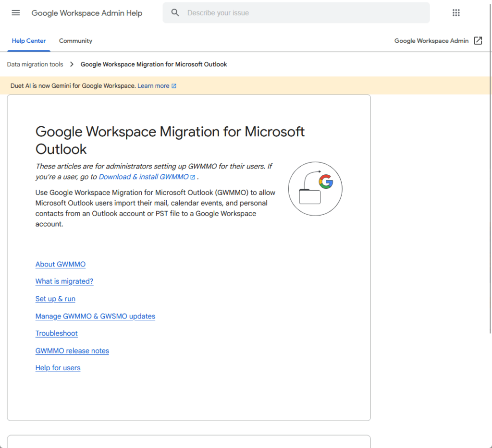Click the Google Workspace Admin Help title
Viewport: 492px width, 448px height.
coord(87,13)
